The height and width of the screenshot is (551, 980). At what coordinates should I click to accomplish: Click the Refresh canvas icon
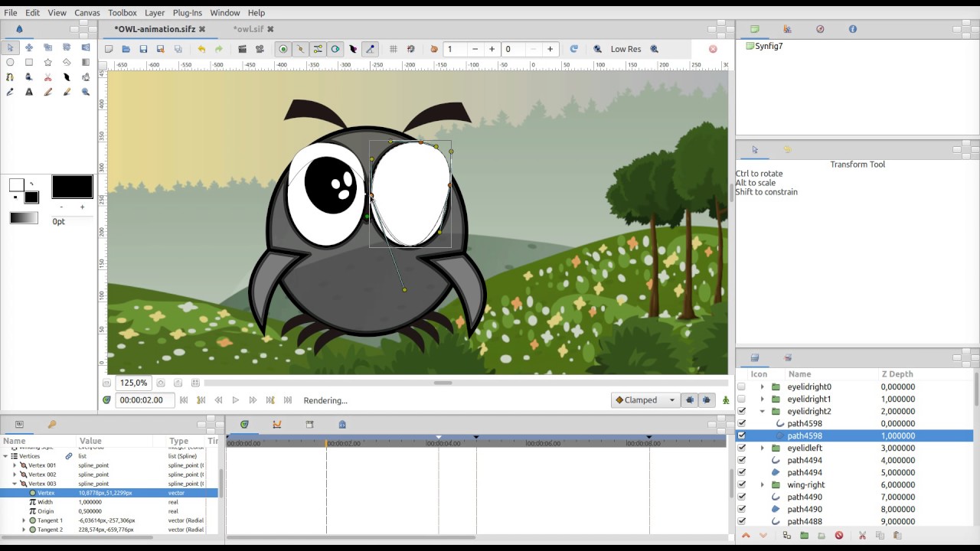pos(573,49)
